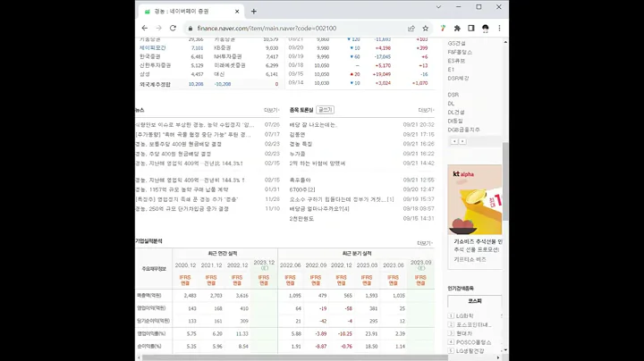This screenshot has width=644, height=361.
Task: Click the horizontal scrollbar at page bottom
Action: pos(295,357)
